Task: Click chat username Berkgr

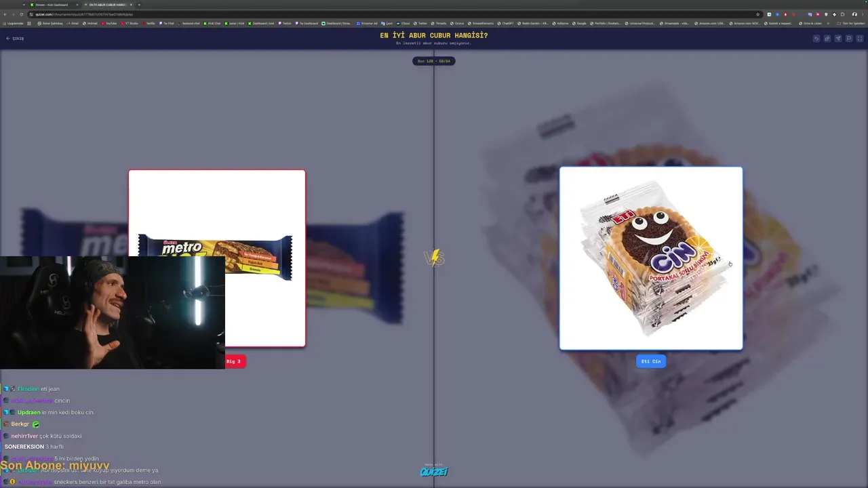Action: coord(20,424)
